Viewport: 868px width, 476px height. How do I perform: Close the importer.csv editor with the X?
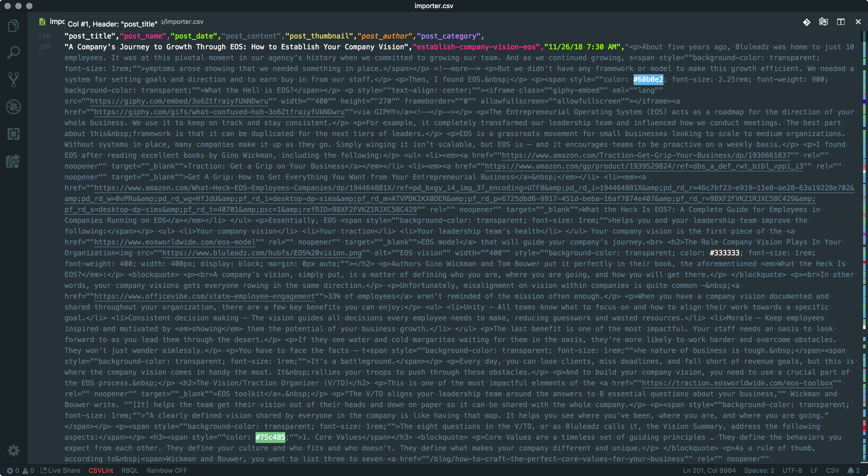pyautogui.click(x=858, y=22)
